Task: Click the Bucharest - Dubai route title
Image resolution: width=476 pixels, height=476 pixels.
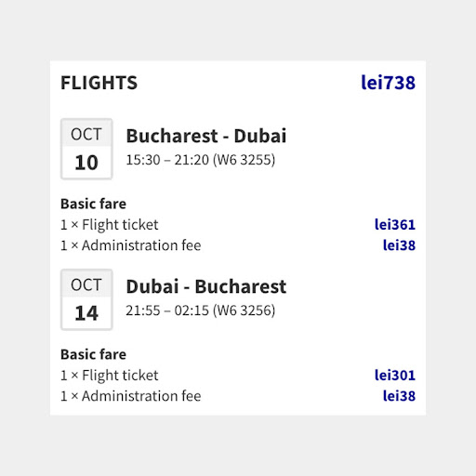Action: tap(206, 136)
